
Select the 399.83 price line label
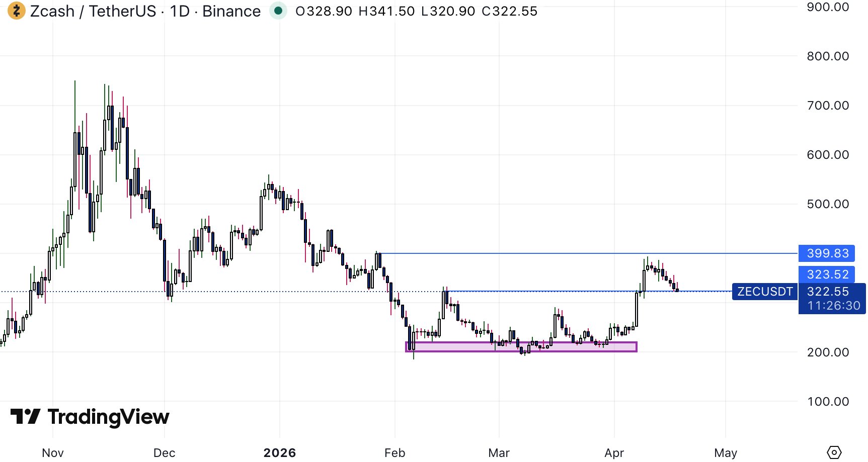827,253
